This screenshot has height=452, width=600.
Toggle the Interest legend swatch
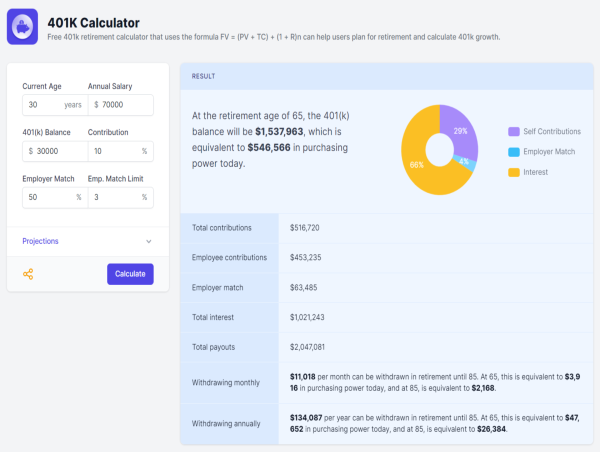[x=514, y=172]
